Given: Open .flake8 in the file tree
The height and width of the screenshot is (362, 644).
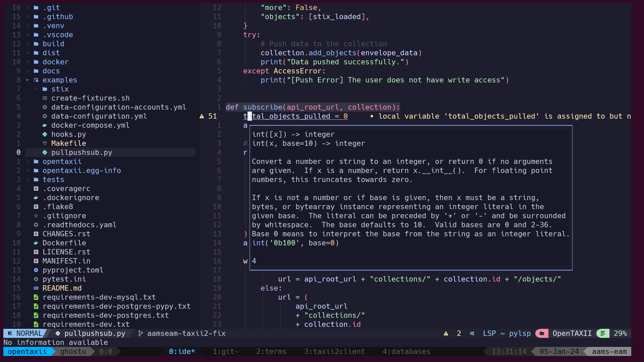Looking at the screenshot, I should (x=58, y=207).
